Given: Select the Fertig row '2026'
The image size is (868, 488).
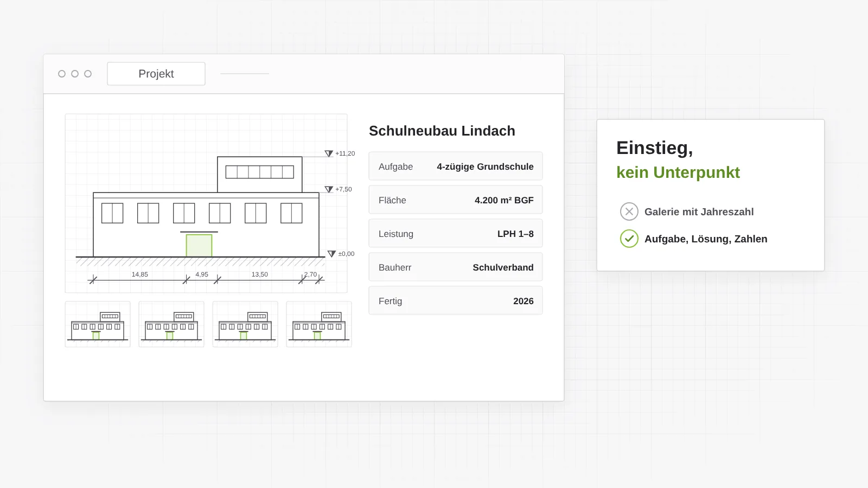Looking at the screenshot, I should coord(456,300).
